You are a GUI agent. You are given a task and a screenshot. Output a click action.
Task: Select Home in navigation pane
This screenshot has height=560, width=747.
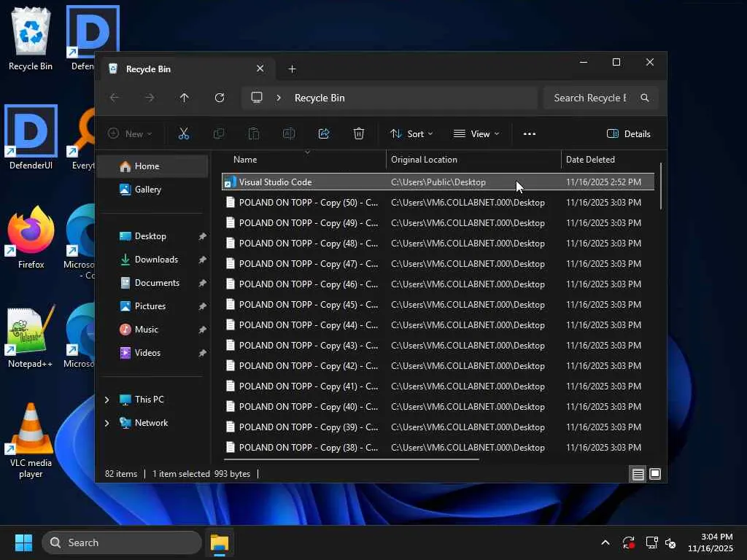pyautogui.click(x=153, y=166)
